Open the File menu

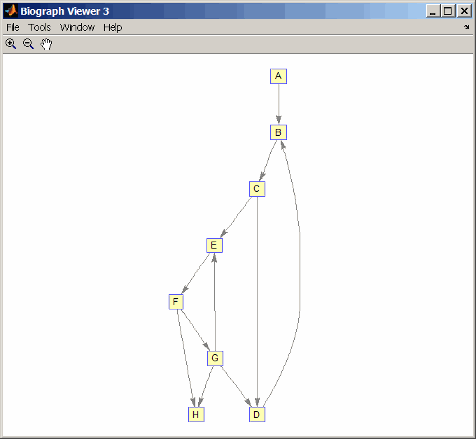[x=13, y=27]
